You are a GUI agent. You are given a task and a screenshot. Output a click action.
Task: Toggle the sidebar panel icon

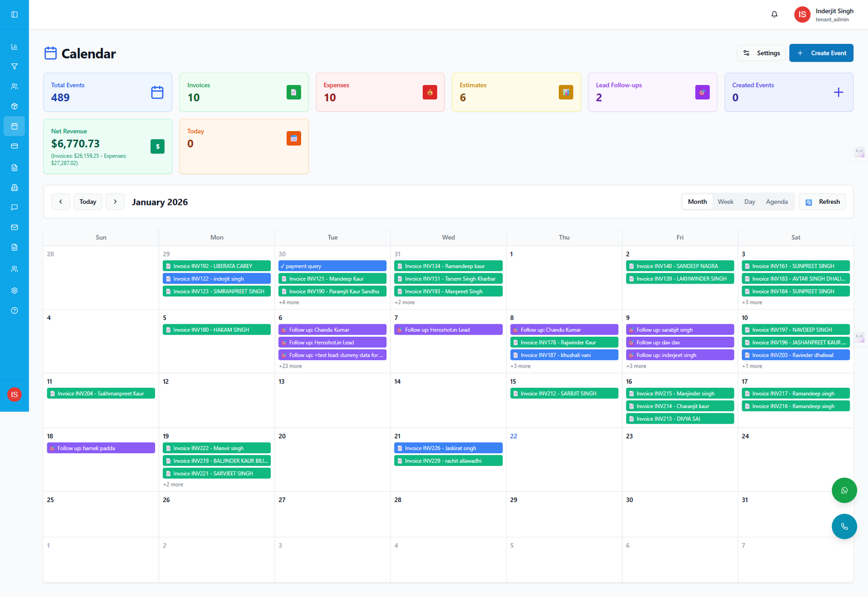pyautogui.click(x=15, y=15)
